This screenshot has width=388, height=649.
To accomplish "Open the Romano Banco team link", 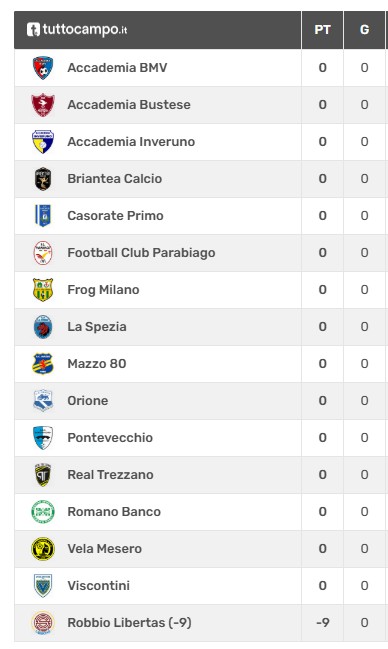I will (114, 512).
